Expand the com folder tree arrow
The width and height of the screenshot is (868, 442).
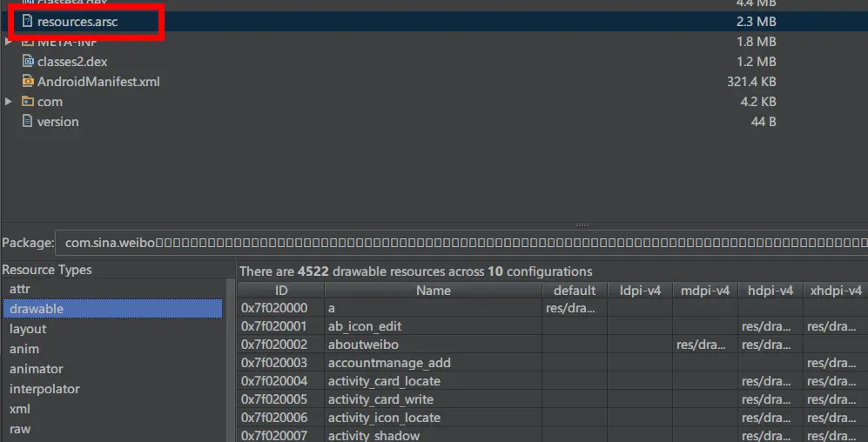pyautogui.click(x=8, y=101)
